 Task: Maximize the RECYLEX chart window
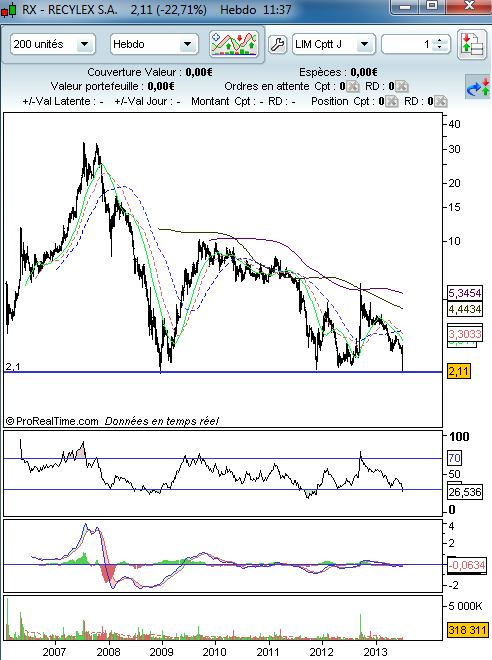(432, 6)
